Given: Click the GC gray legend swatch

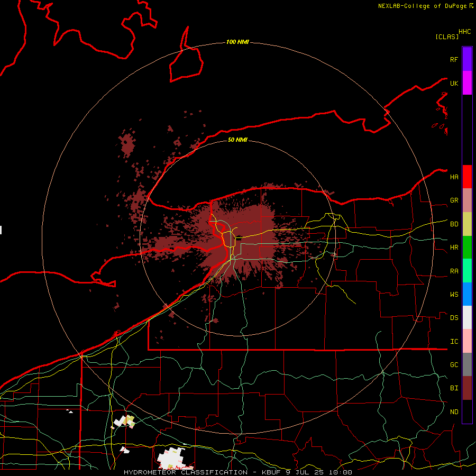Looking at the screenshot, I should point(467,364).
